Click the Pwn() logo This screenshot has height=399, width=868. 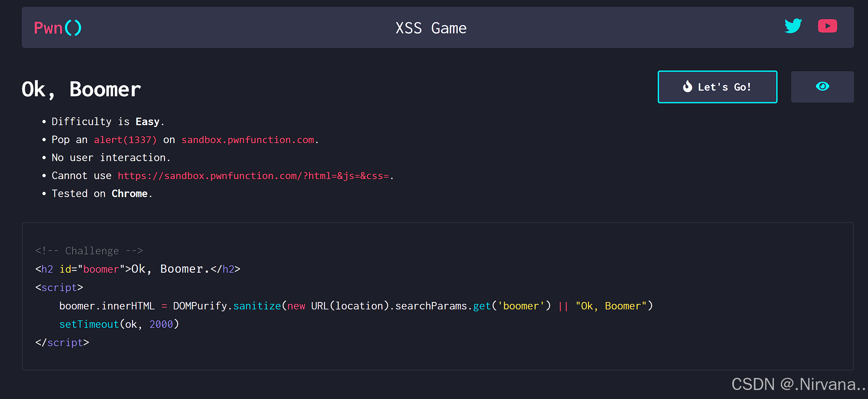57,28
